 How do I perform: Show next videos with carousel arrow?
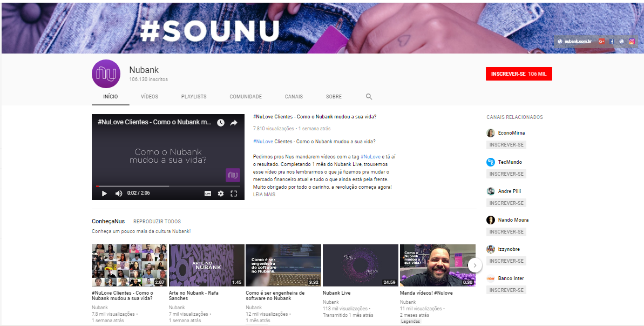click(475, 265)
